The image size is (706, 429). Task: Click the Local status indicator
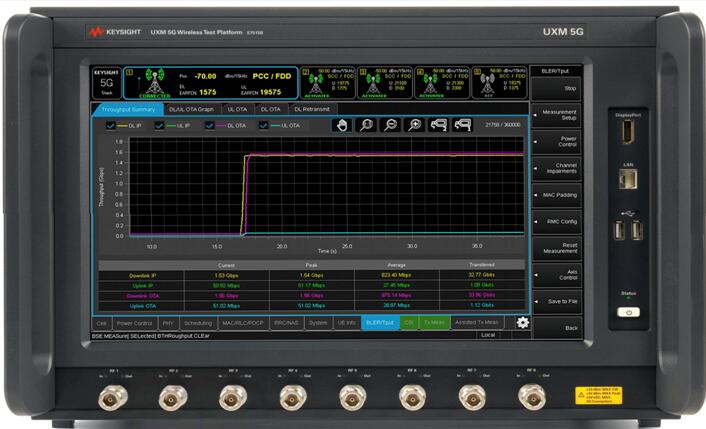488,335
